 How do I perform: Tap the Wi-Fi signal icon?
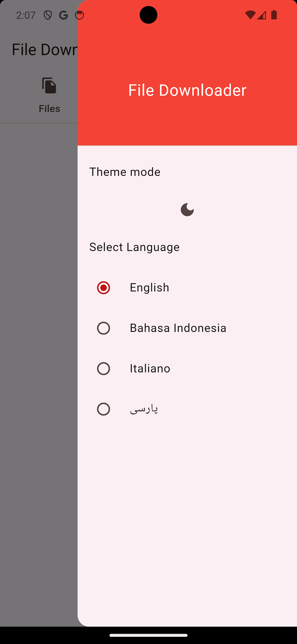pos(250,15)
